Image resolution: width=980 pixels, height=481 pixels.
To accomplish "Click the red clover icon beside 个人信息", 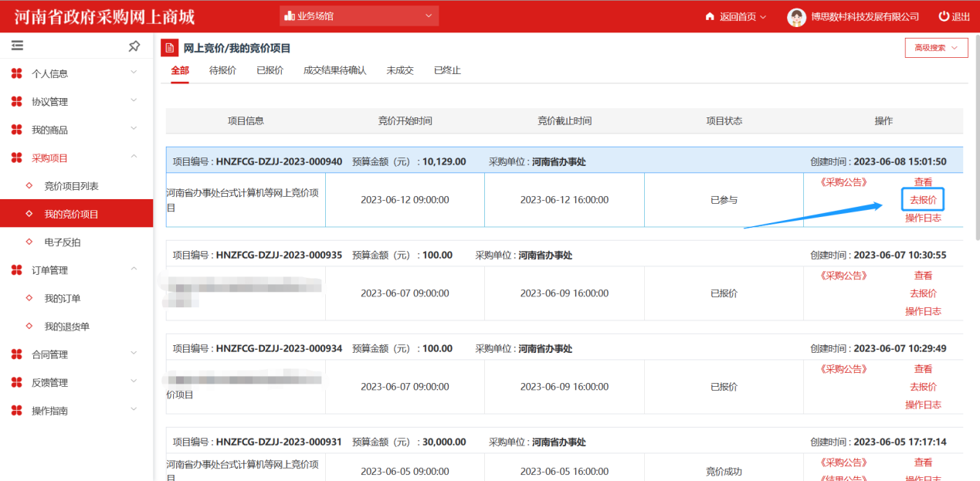I will 17,74.
